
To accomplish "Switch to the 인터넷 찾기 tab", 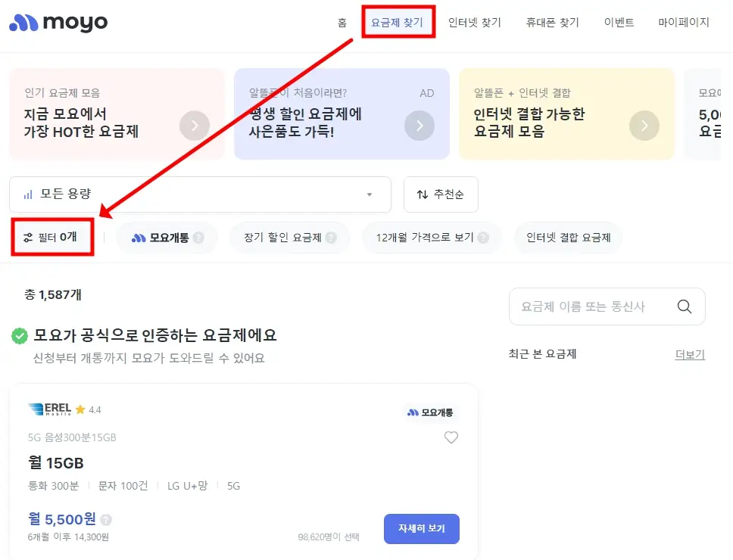I will (x=474, y=23).
